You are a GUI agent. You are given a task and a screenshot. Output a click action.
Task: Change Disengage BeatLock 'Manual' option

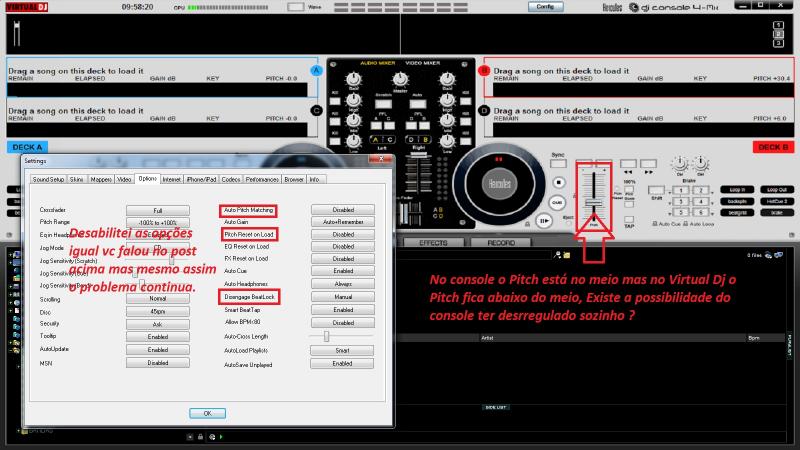tap(343, 296)
